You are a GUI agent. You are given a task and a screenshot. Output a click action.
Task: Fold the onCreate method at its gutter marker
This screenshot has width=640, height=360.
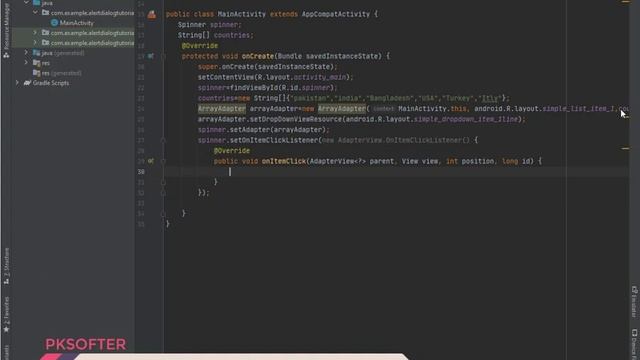tap(163, 56)
